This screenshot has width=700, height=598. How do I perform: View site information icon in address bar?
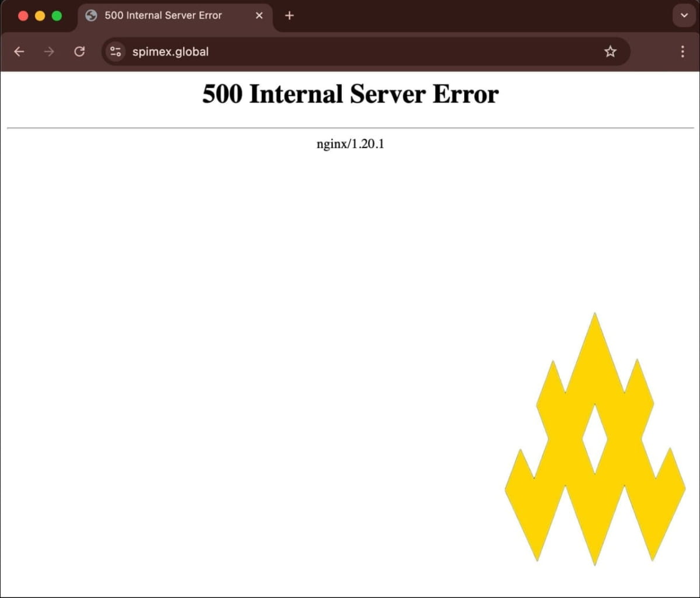click(116, 51)
